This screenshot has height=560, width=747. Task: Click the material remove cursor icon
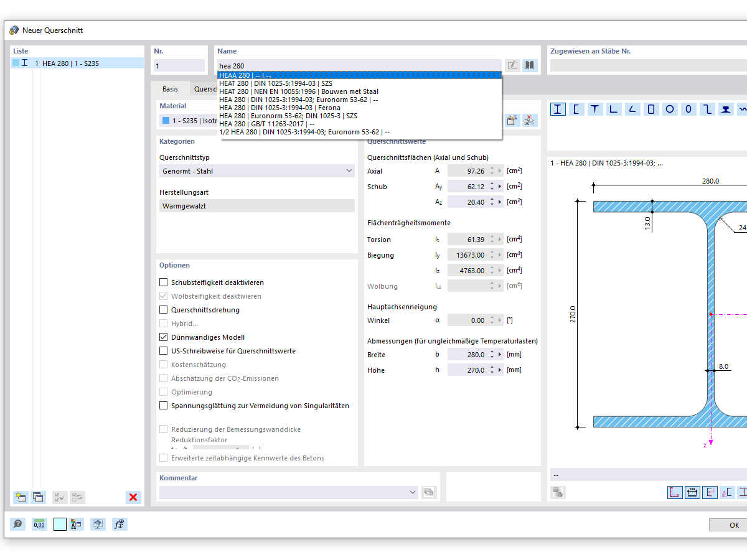click(529, 121)
